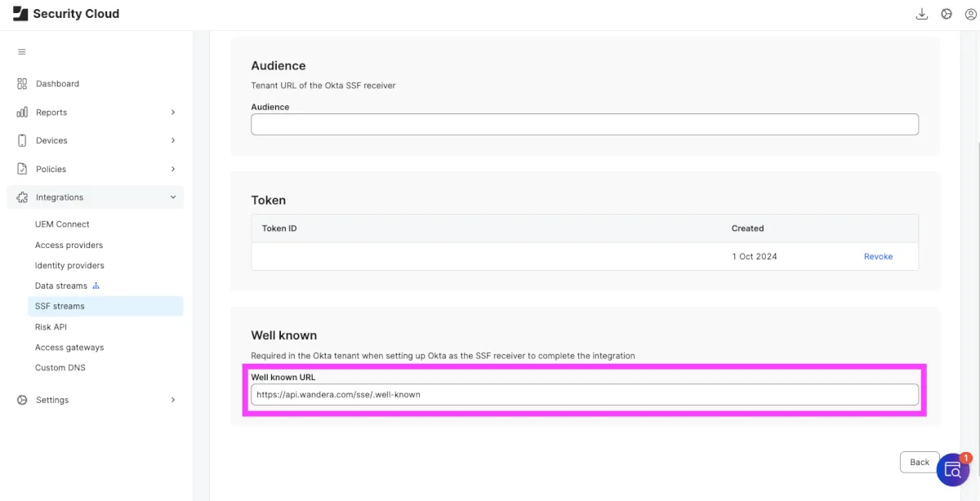Screen dimensions: 980x501
Task: Expand the Reports submenu chevron
Action: click(x=172, y=113)
